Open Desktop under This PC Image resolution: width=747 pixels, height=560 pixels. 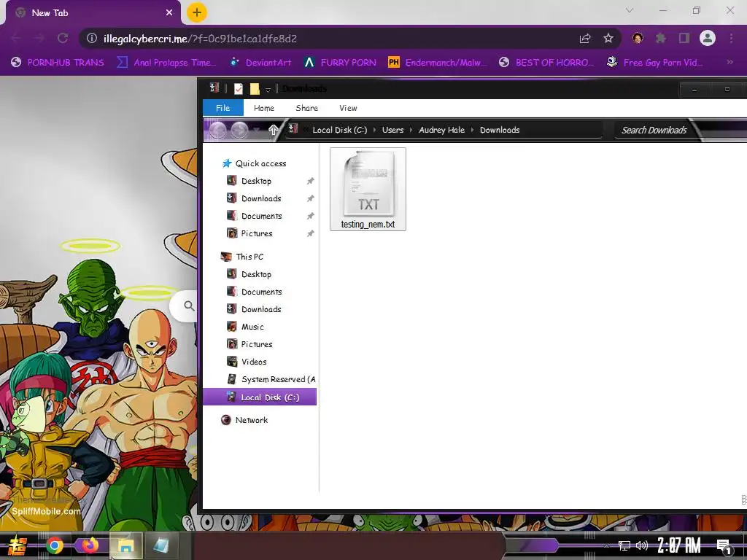tap(256, 274)
